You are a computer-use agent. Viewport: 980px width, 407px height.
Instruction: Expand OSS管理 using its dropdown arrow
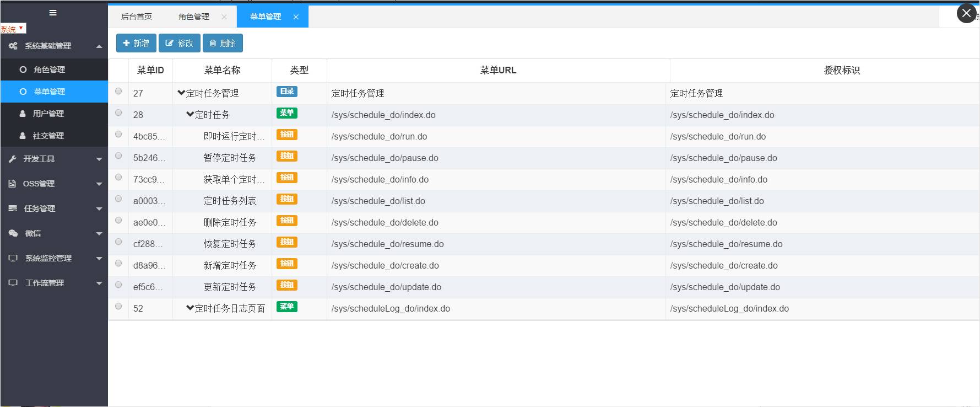tap(99, 184)
